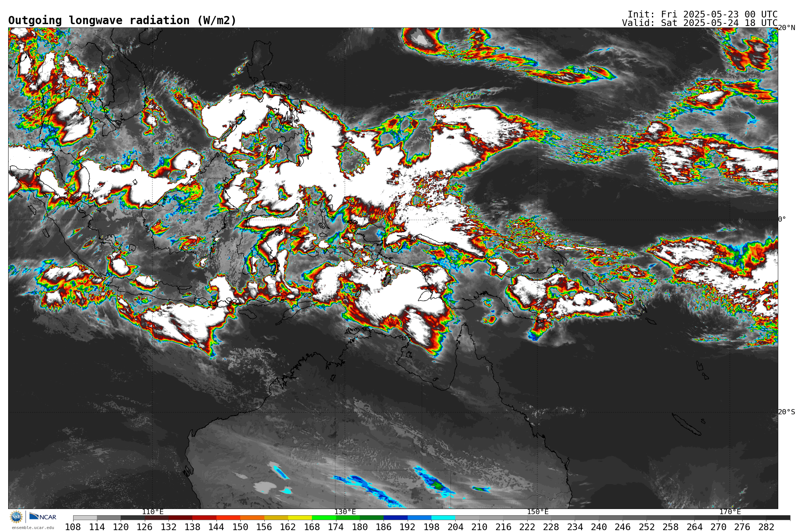802x532 pixels.
Task: Click the 170°E longitude label
Action: tap(730, 512)
